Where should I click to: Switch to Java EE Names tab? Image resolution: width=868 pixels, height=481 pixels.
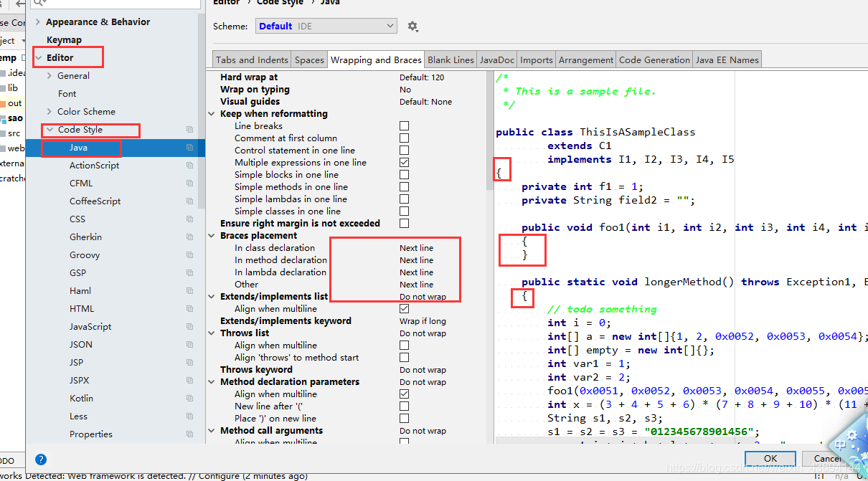pyautogui.click(x=727, y=60)
